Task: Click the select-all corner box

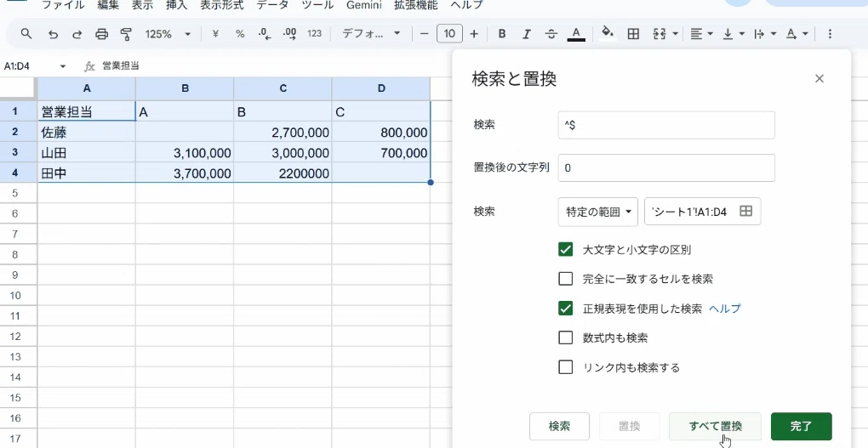Action: [x=18, y=88]
